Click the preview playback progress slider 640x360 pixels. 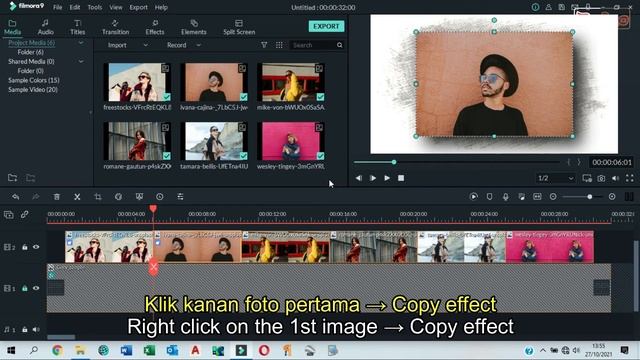point(456,162)
